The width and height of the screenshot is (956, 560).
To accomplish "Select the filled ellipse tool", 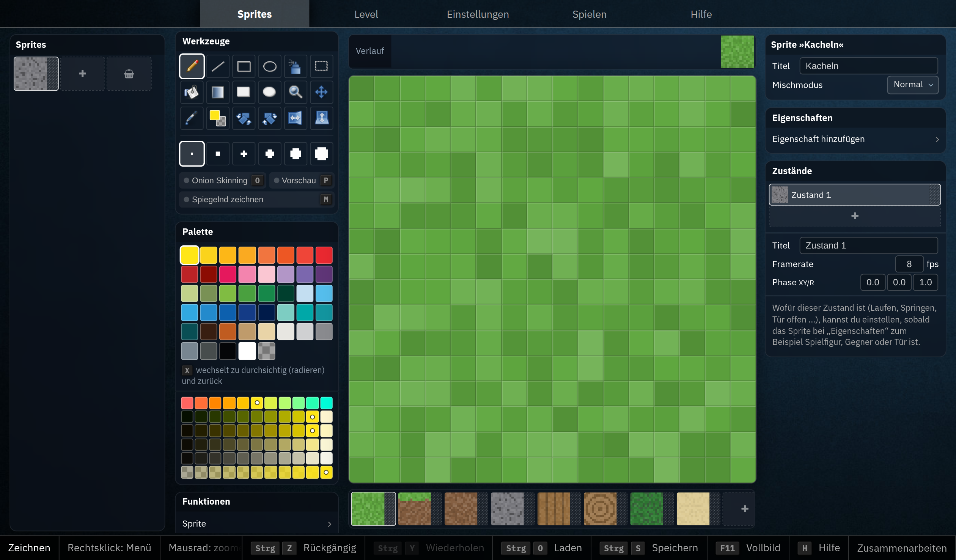I will coord(269,92).
